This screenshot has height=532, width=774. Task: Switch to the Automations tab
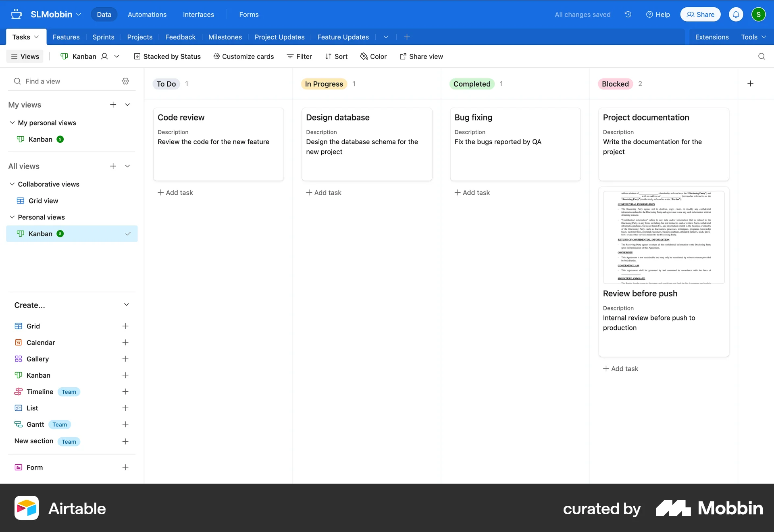pyautogui.click(x=147, y=14)
